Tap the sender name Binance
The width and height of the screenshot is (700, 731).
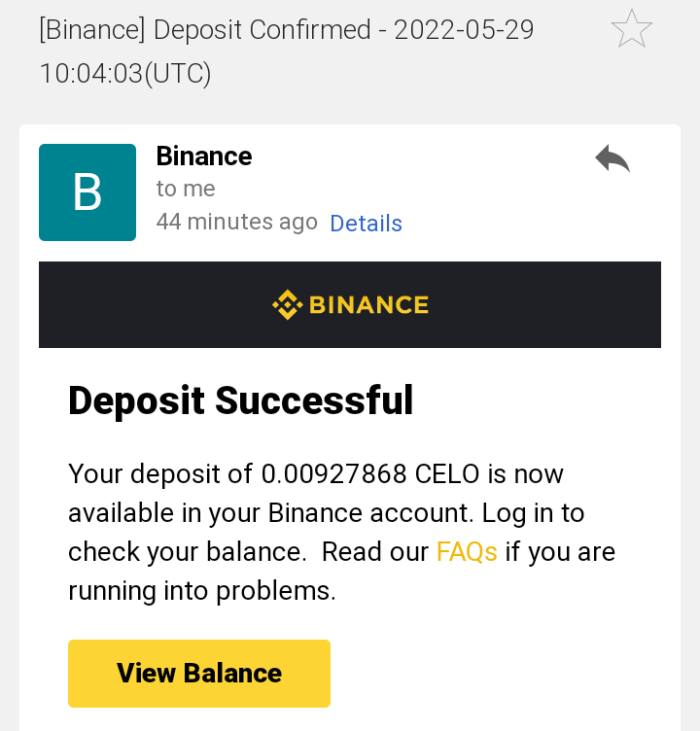[204, 157]
